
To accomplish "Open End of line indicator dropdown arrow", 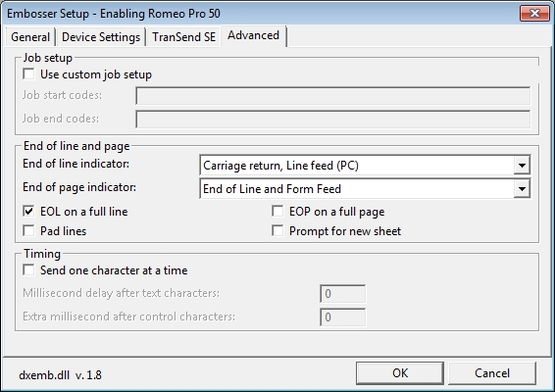I will pyautogui.click(x=522, y=166).
